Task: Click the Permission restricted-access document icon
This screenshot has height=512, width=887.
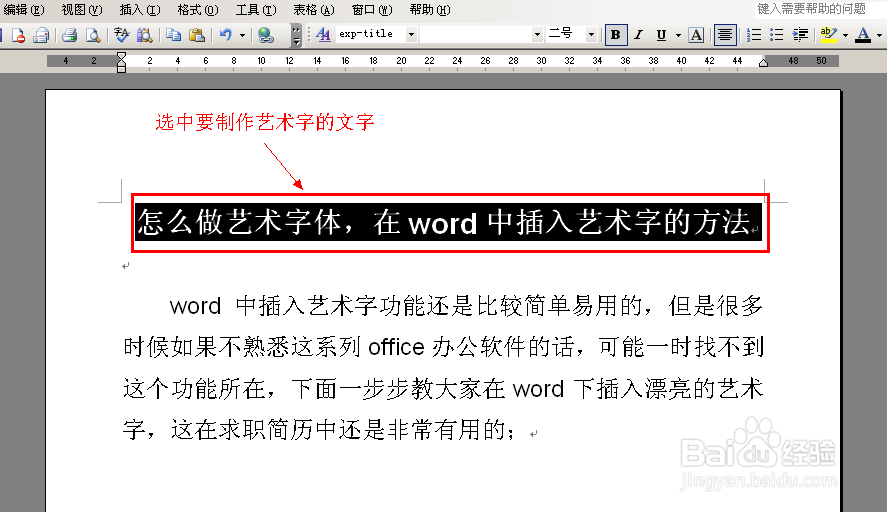Action: click(x=18, y=35)
